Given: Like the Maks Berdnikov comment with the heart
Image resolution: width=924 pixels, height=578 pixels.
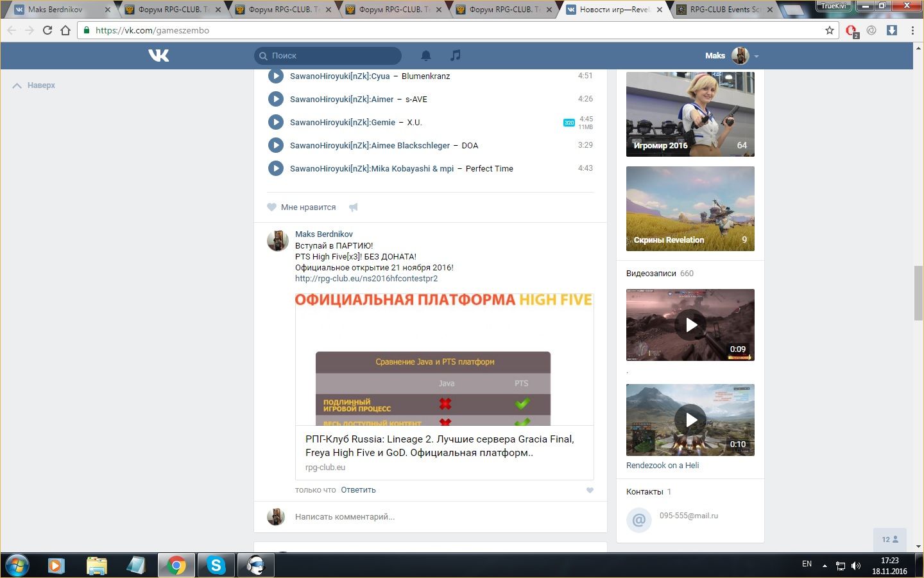Looking at the screenshot, I should [x=590, y=490].
